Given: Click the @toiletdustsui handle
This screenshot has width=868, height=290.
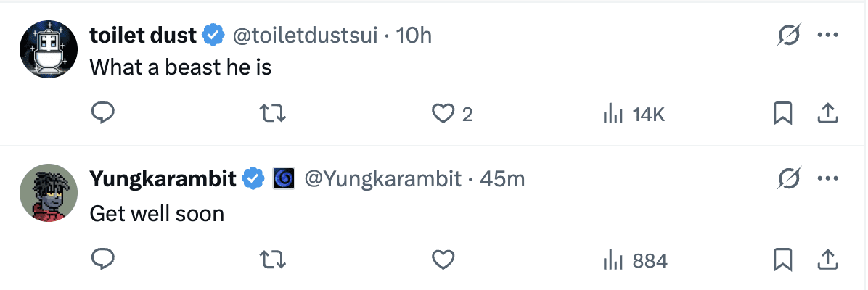Looking at the screenshot, I should click(305, 35).
